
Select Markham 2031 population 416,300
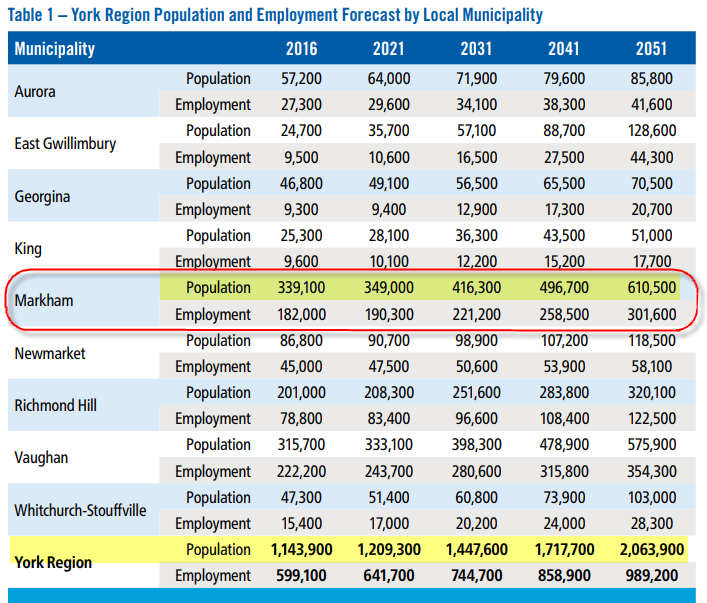click(x=477, y=287)
